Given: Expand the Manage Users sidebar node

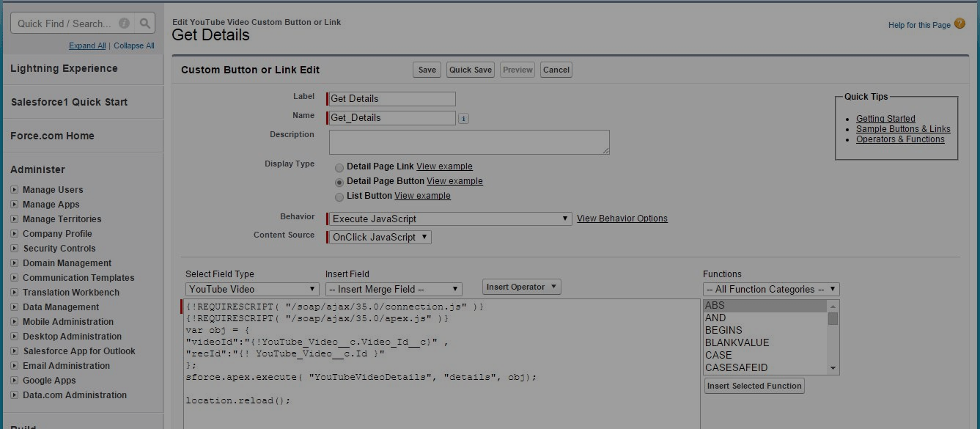Looking at the screenshot, I should [15, 190].
